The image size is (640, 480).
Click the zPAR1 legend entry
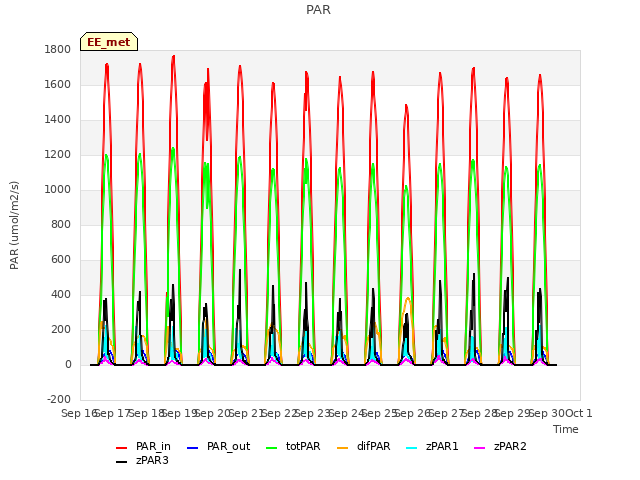(433, 447)
